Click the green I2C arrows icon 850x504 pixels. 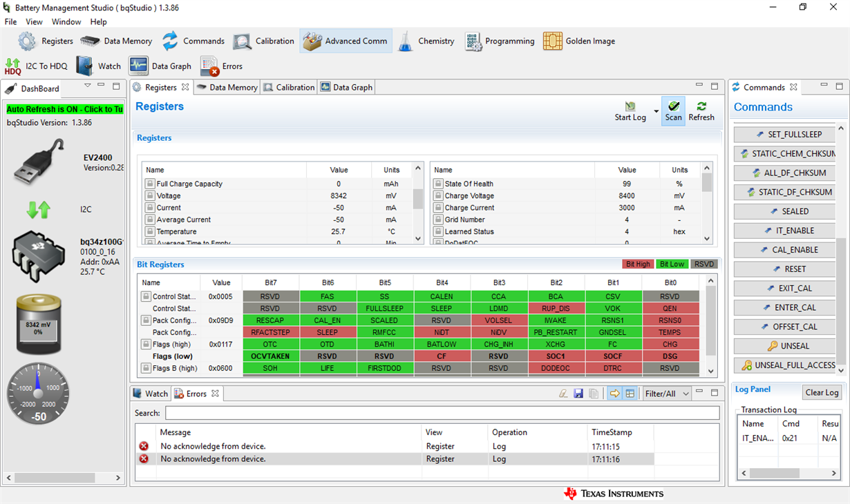click(38, 210)
